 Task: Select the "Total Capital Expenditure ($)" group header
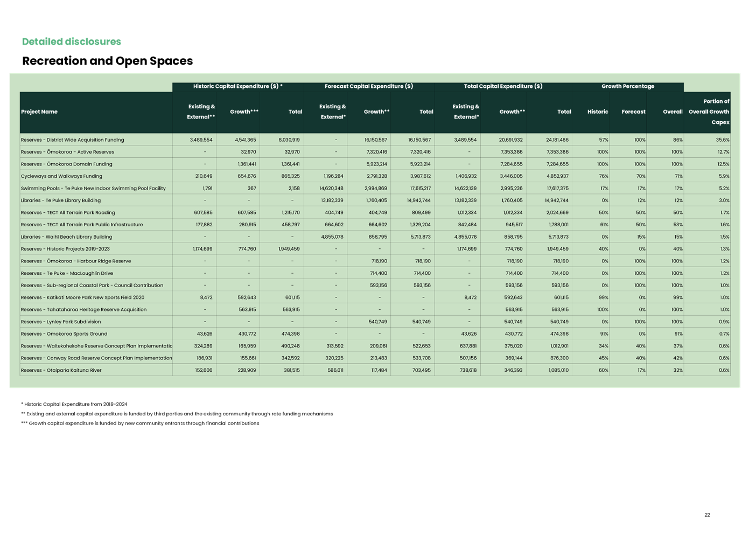coord(503,86)
